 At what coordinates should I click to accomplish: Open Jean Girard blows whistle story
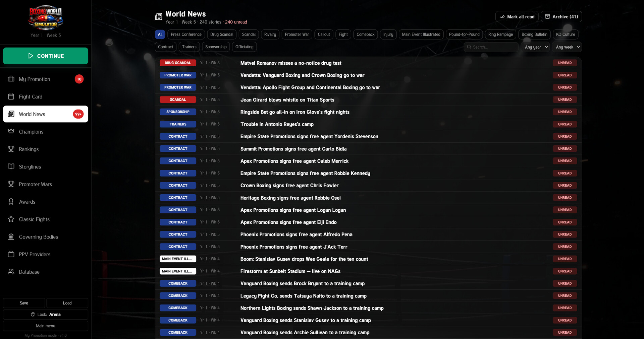[368, 100]
